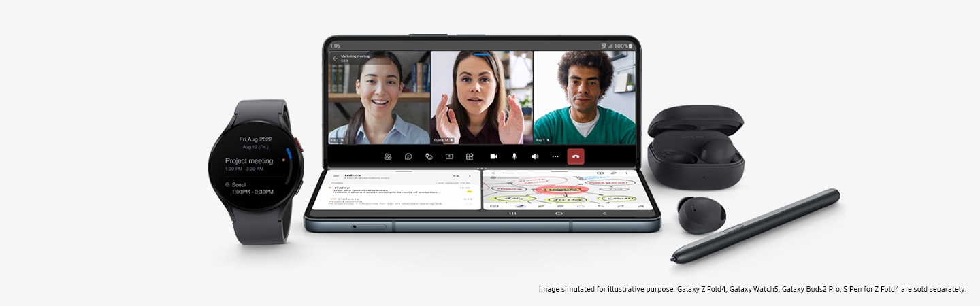Image resolution: width=980 pixels, height=306 pixels.
Task: Turn off the video camera
Action: coord(494,156)
